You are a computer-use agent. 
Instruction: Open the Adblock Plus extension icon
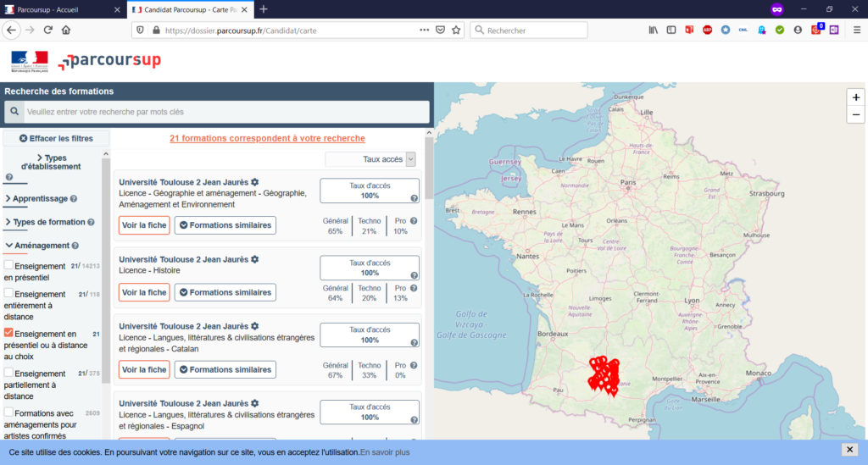pos(707,30)
